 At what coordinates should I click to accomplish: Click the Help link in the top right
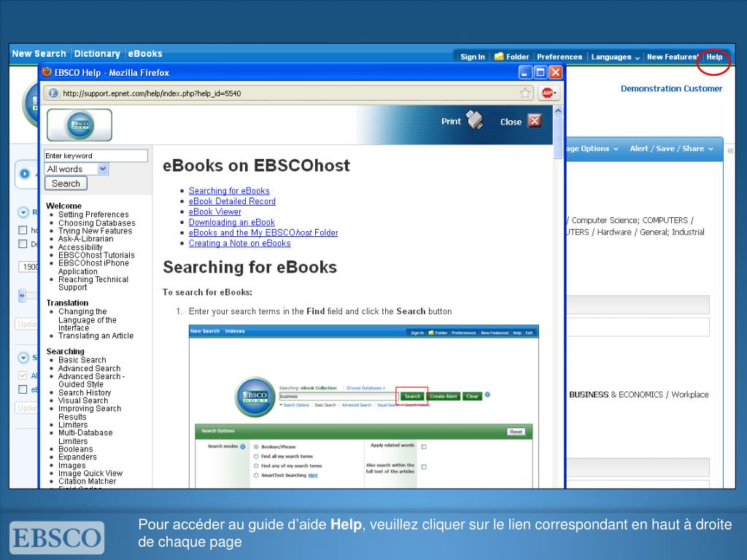point(714,57)
